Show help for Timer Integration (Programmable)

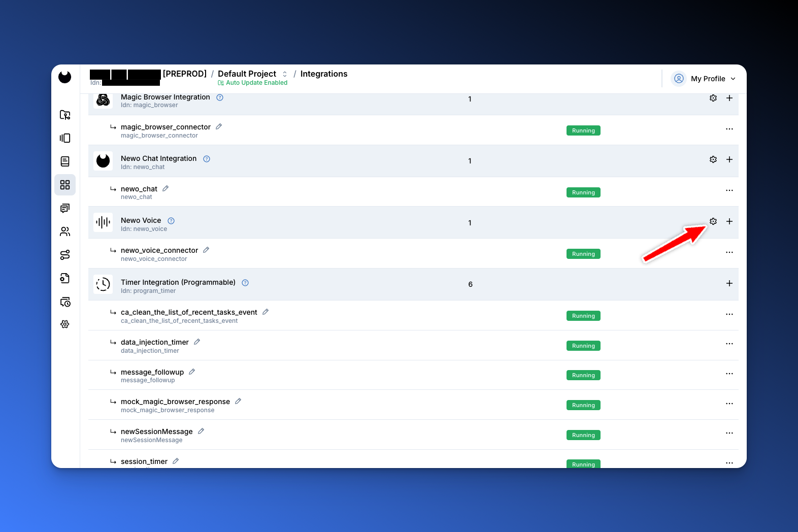(245, 283)
